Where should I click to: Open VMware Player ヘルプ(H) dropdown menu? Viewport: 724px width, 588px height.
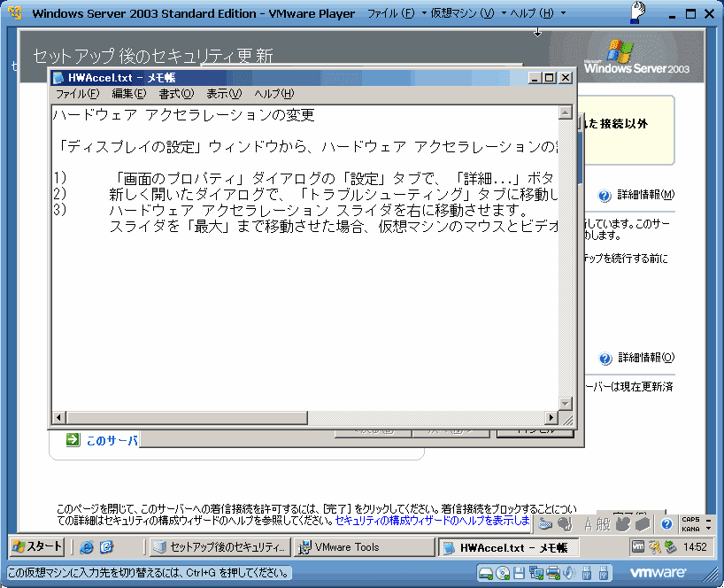click(537, 13)
